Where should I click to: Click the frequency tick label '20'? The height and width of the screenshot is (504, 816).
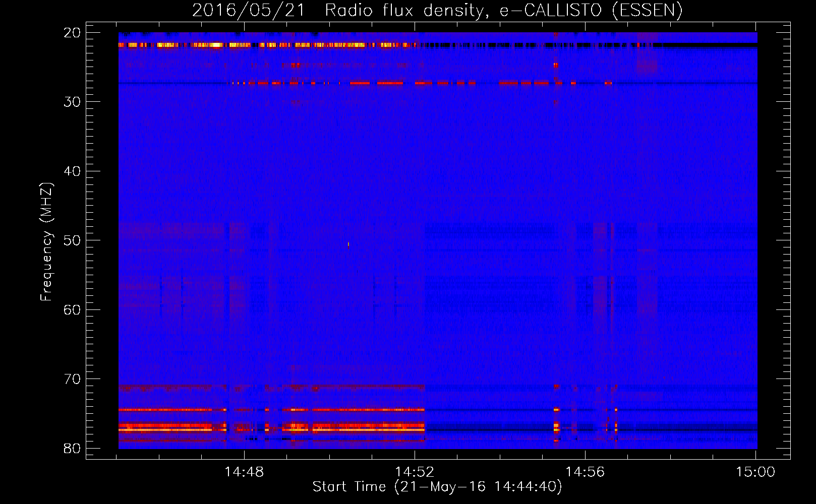click(x=72, y=33)
